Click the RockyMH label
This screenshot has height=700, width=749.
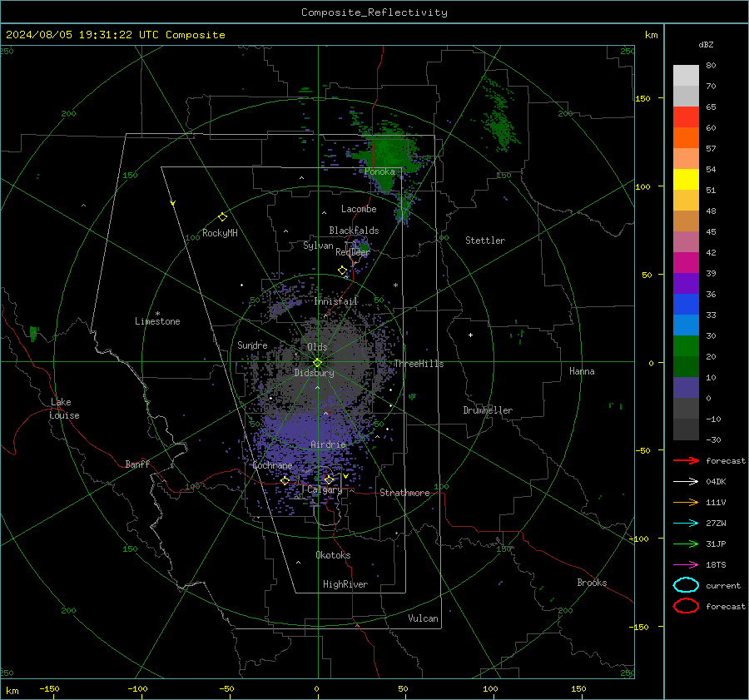tap(220, 233)
